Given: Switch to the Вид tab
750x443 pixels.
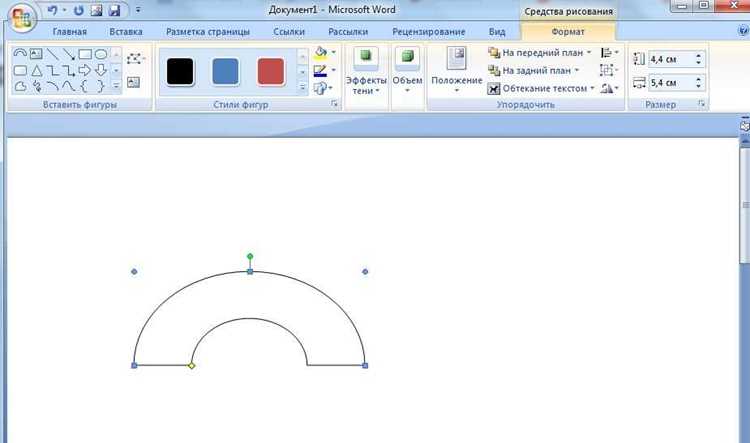Looking at the screenshot, I should coord(497,32).
